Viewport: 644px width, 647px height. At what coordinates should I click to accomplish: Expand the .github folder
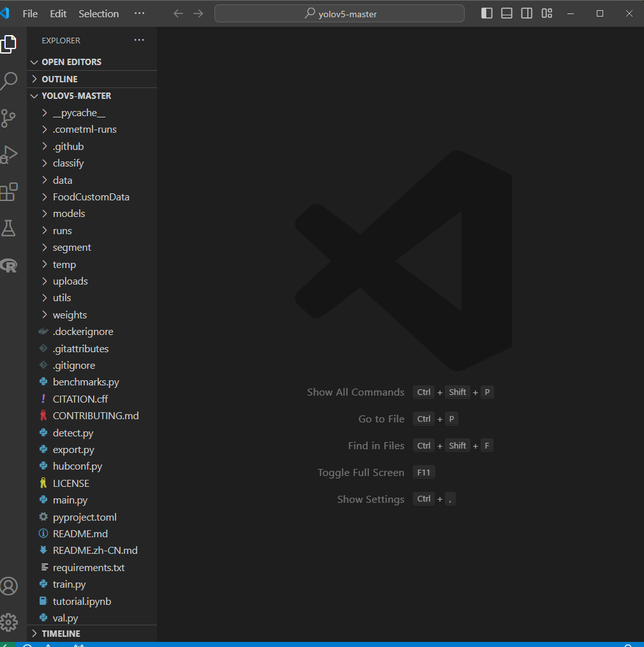pos(92,147)
